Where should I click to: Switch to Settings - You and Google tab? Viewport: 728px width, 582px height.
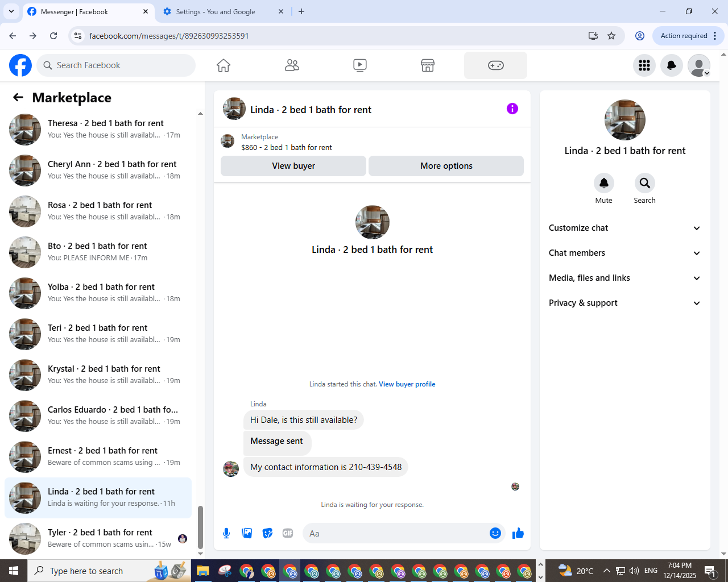223,11
